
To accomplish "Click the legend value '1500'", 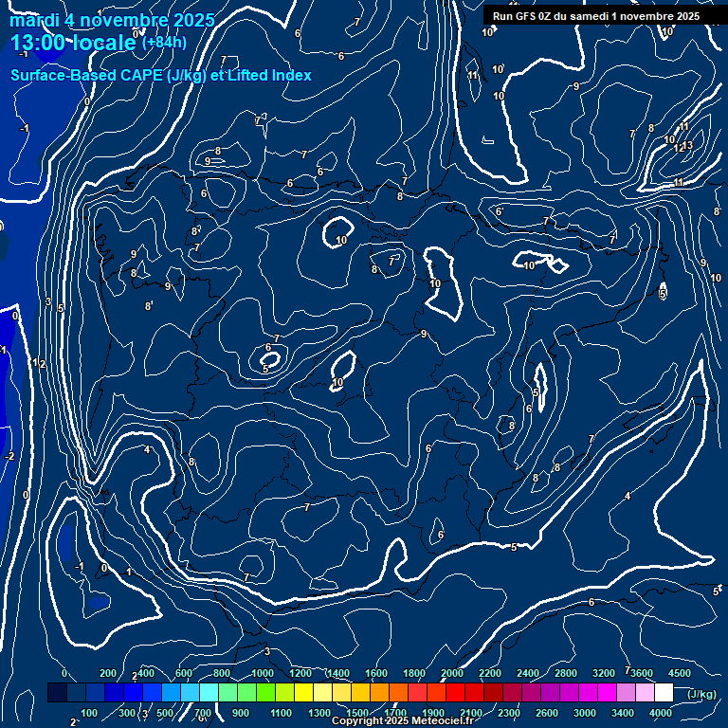I will pos(357,713).
